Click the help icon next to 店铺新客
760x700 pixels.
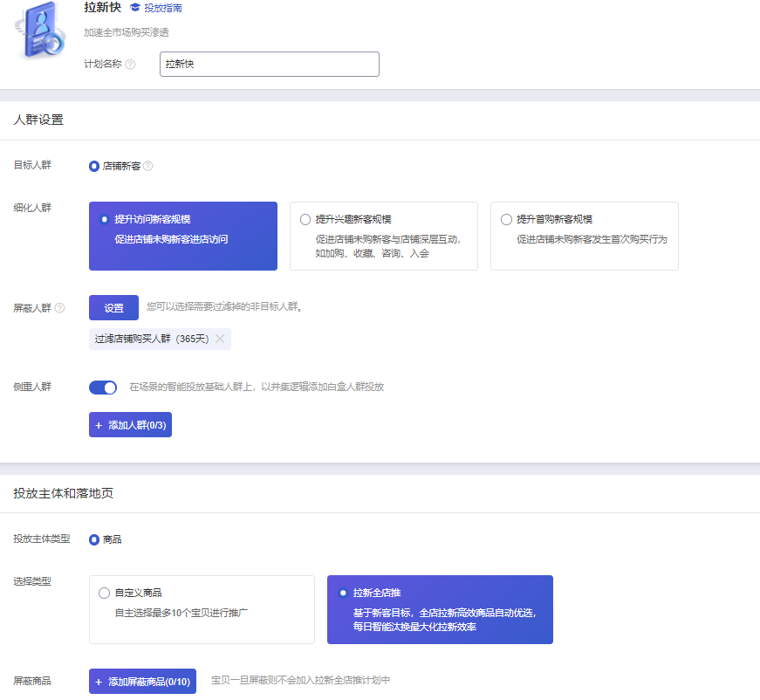148,167
